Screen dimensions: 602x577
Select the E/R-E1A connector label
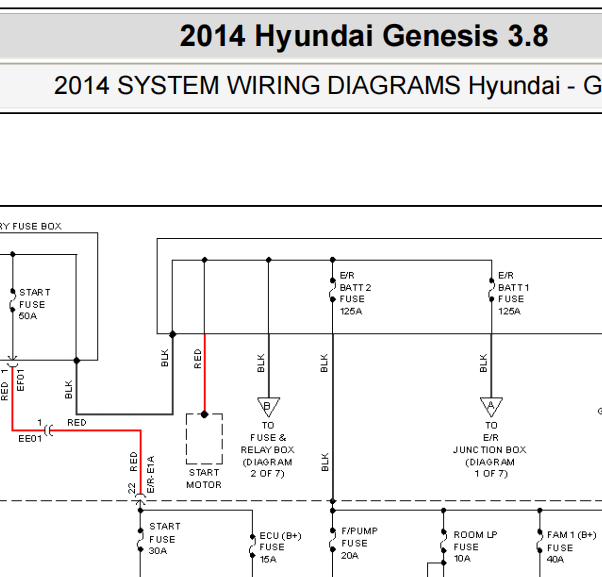click(x=150, y=474)
